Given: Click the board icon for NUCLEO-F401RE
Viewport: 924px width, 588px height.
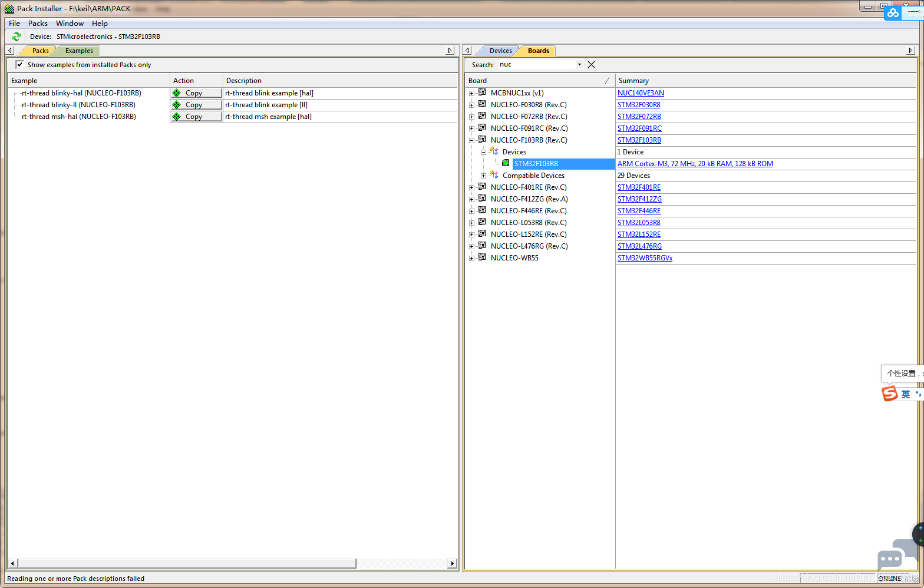Looking at the screenshot, I should 482,187.
